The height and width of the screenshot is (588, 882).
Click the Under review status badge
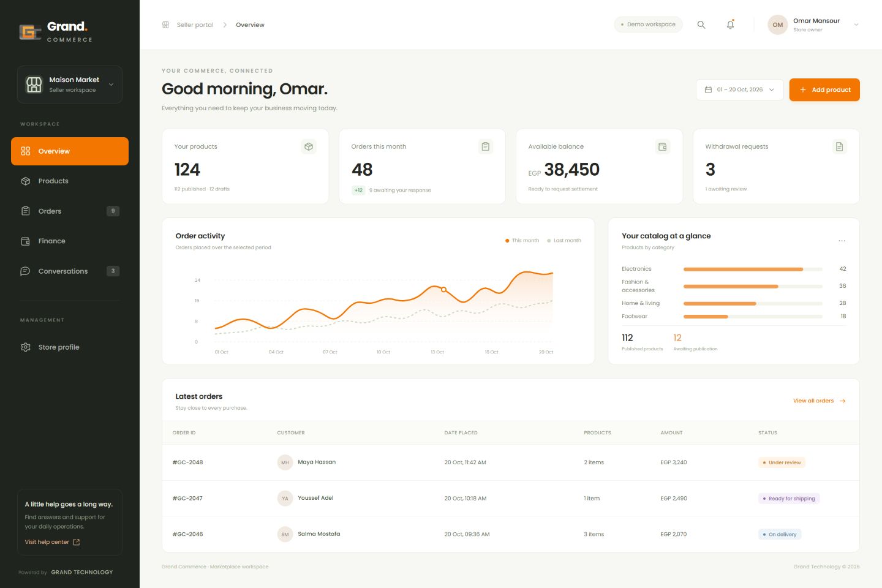782,462
